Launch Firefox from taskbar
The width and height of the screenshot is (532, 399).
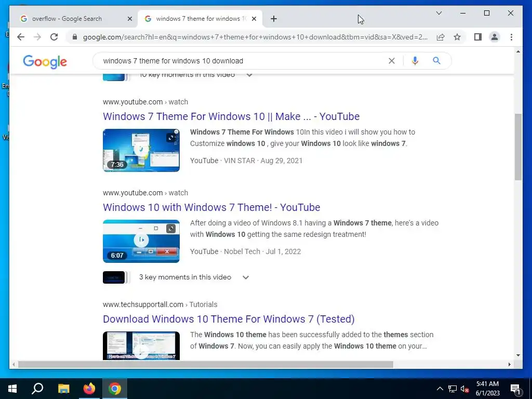89,389
